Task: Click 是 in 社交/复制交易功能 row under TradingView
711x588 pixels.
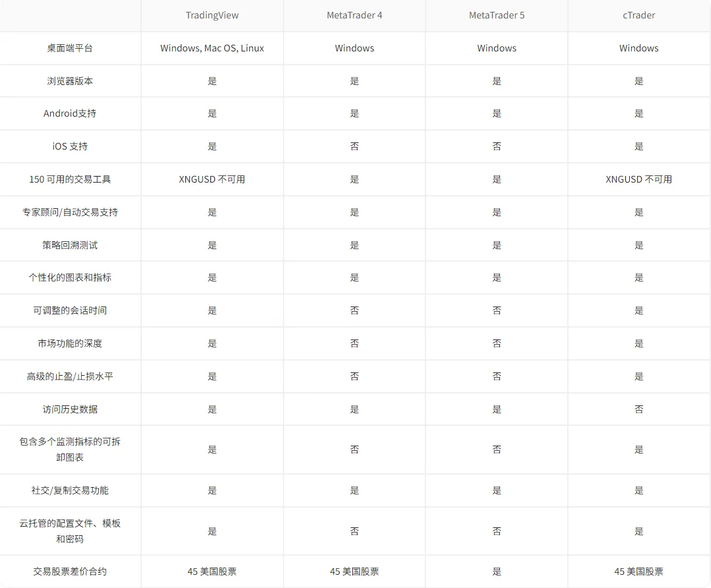Action: [212, 490]
